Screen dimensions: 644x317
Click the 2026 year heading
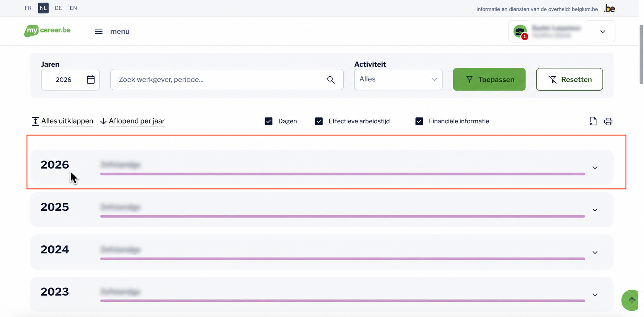click(54, 165)
